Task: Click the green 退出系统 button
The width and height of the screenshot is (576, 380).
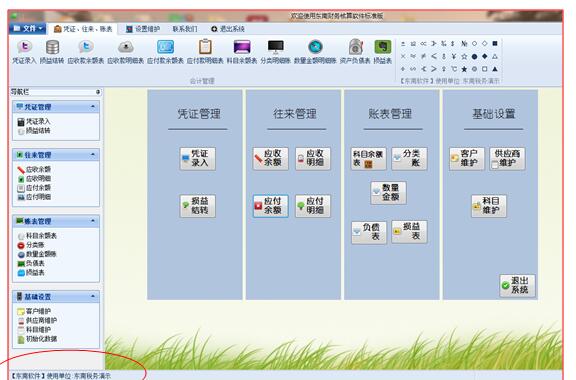Action: click(517, 285)
